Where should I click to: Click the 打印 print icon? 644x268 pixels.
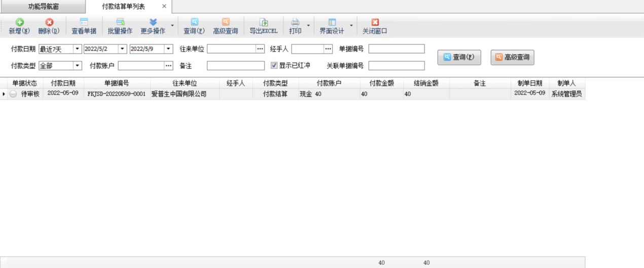[295, 23]
